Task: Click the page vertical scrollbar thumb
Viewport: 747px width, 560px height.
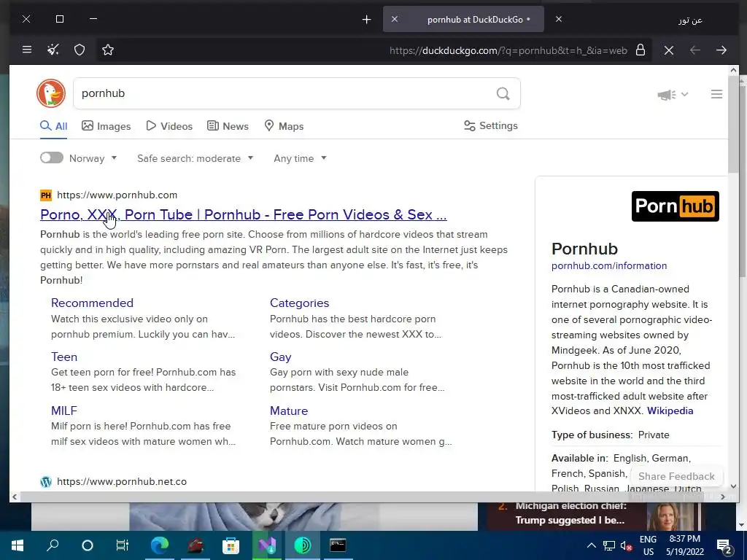Action: tap(733, 125)
